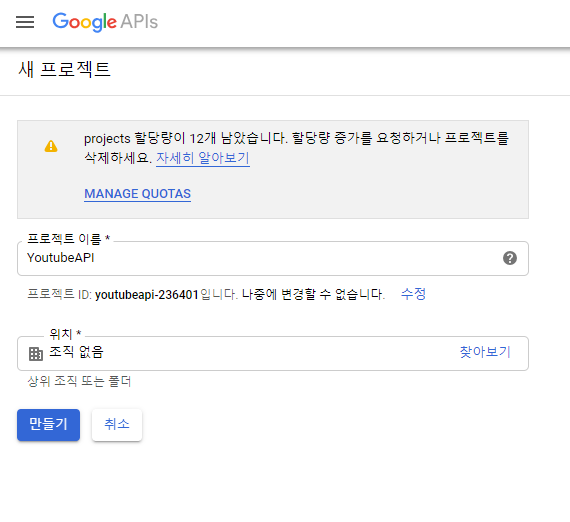
Task: Click the 상위 조직 또는 폴더 helper text
Action: pyautogui.click(x=79, y=381)
